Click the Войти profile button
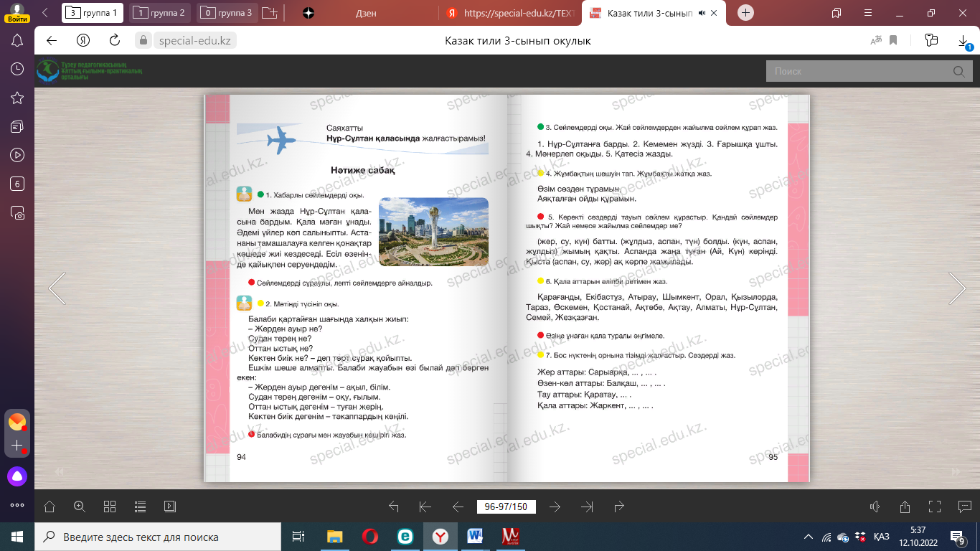This screenshot has height=551, width=980. [17, 12]
